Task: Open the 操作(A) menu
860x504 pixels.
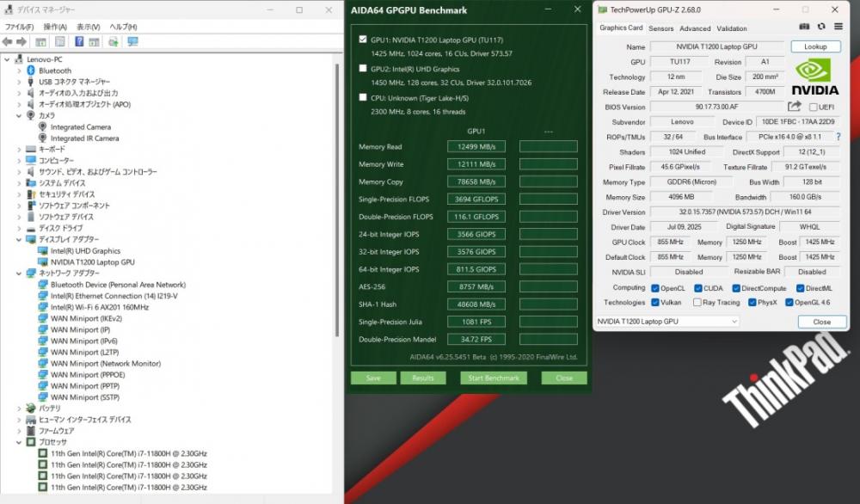Action: click(55, 27)
